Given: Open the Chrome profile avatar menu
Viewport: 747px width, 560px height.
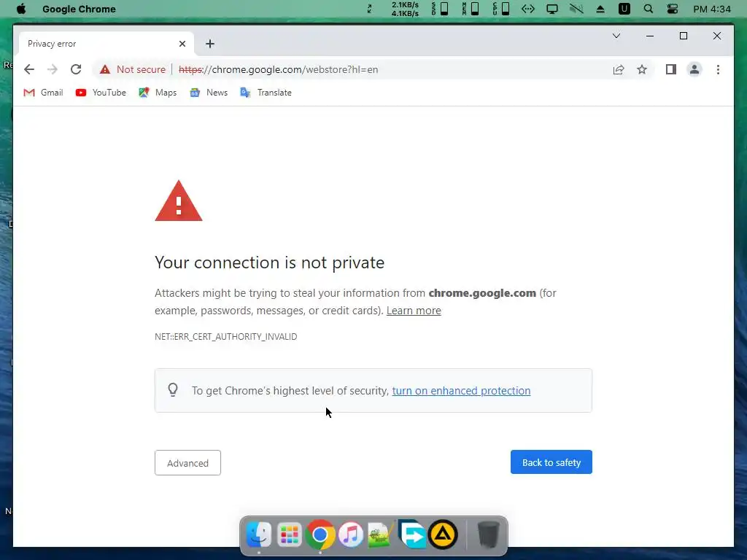Looking at the screenshot, I should [694, 69].
